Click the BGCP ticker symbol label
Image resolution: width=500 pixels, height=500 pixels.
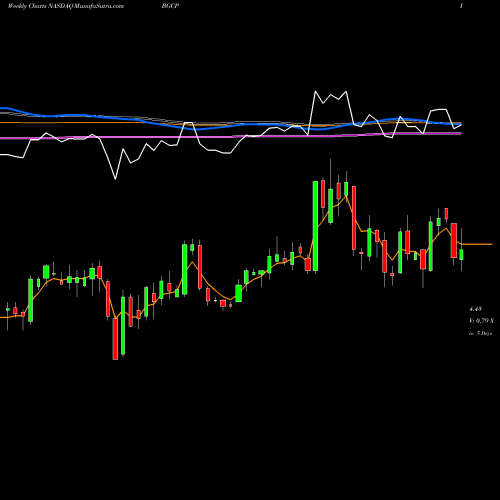(x=170, y=6)
